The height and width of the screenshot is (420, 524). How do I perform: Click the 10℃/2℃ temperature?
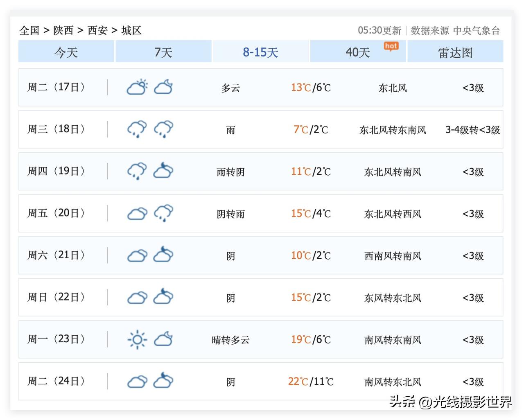311,256
